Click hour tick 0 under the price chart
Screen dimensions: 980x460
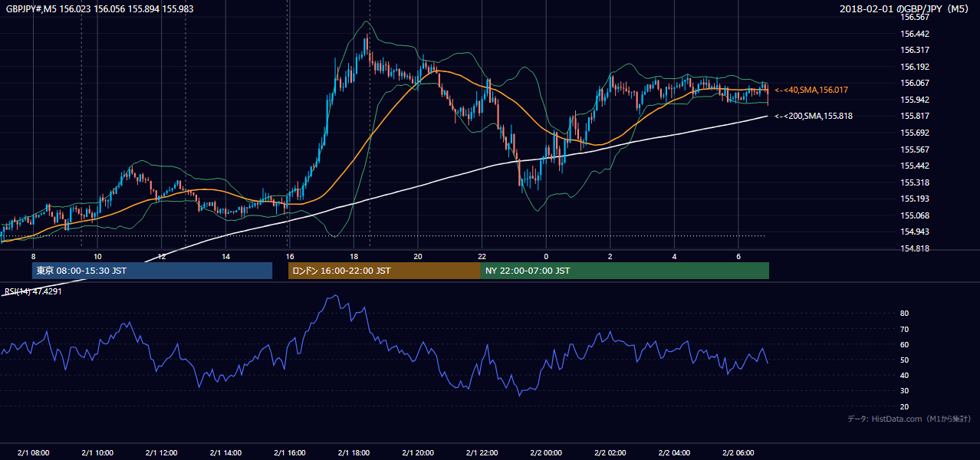click(546, 256)
